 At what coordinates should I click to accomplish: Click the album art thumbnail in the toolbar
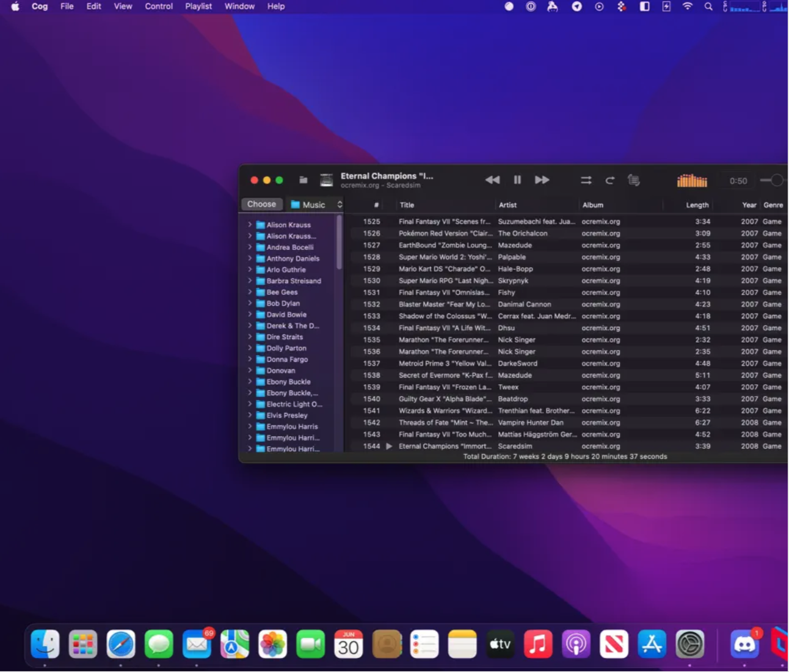click(x=327, y=180)
